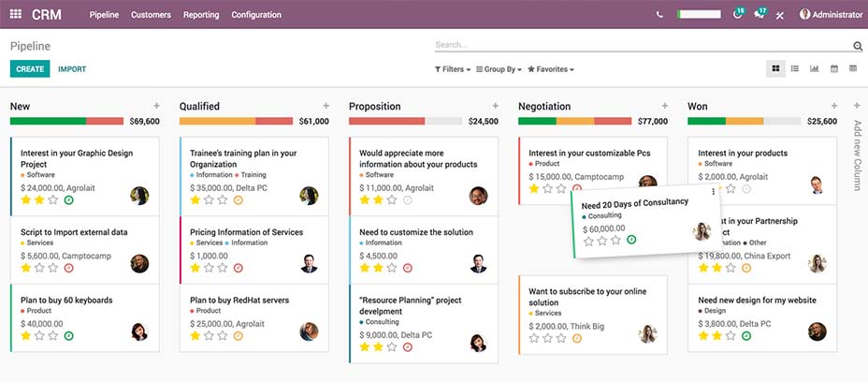
Task: Set second star on Script to Import card
Action: [x=39, y=268]
